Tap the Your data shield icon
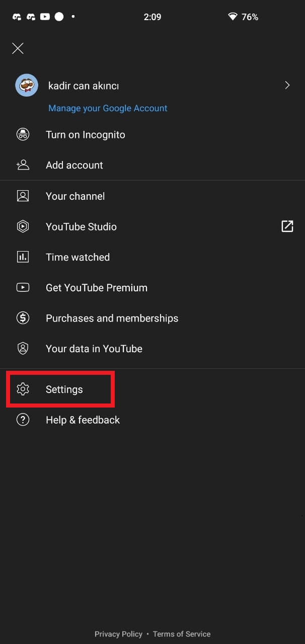The width and height of the screenshot is (305, 644). click(x=23, y=349)
